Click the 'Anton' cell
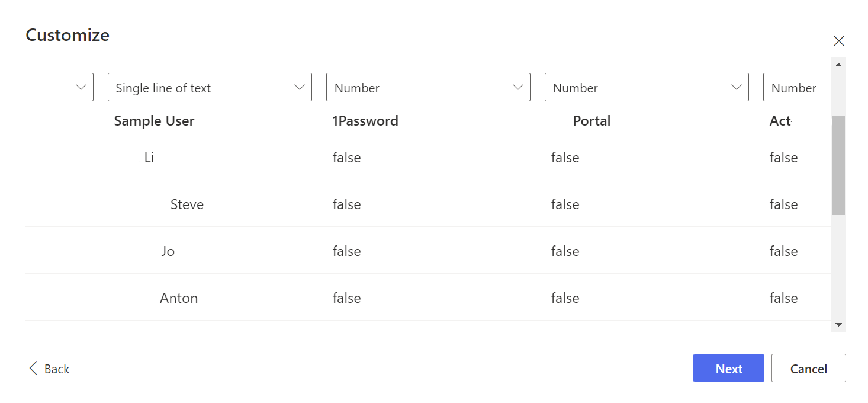The height and width of the screenshot is (403, 868). tap(179, 298)
